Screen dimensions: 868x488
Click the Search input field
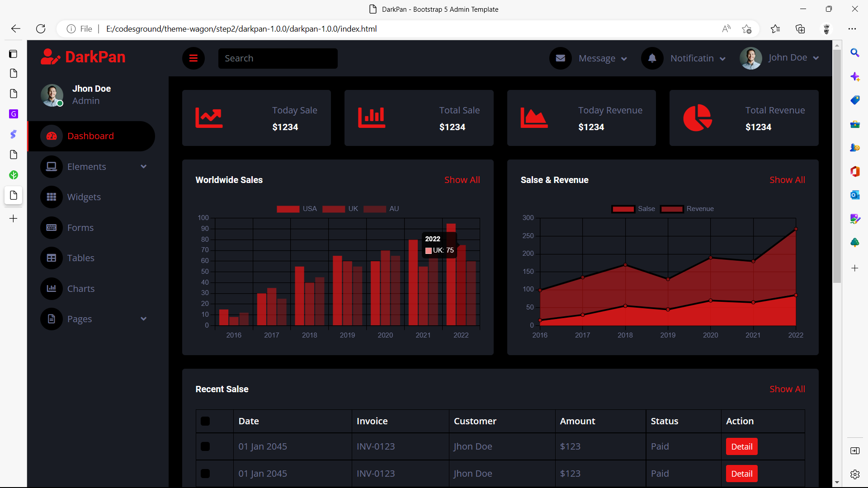pos(278,58)
